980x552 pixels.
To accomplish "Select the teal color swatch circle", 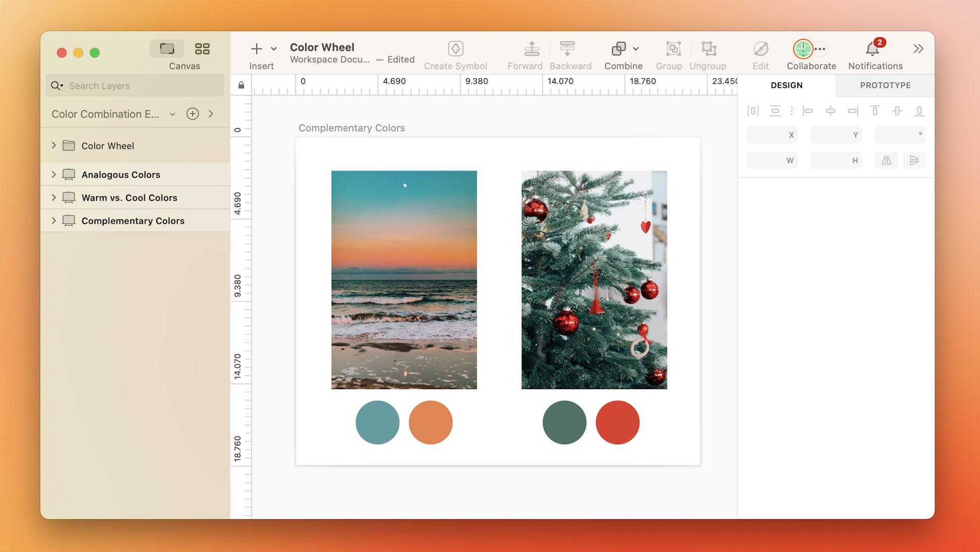I will pyautogui.click(x=377, y=422).
